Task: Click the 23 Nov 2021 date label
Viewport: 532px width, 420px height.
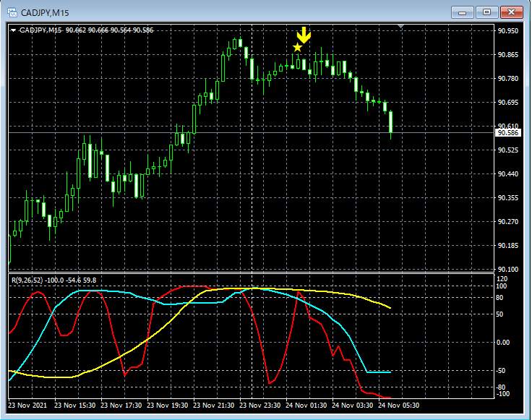Action: [x=27, y=406]
